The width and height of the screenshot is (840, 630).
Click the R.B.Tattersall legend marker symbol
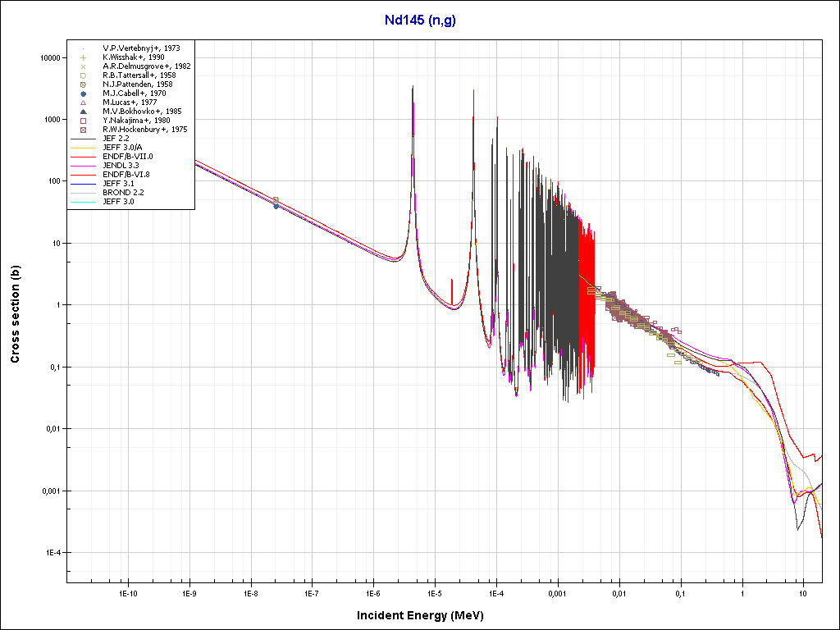click(83, 75)
